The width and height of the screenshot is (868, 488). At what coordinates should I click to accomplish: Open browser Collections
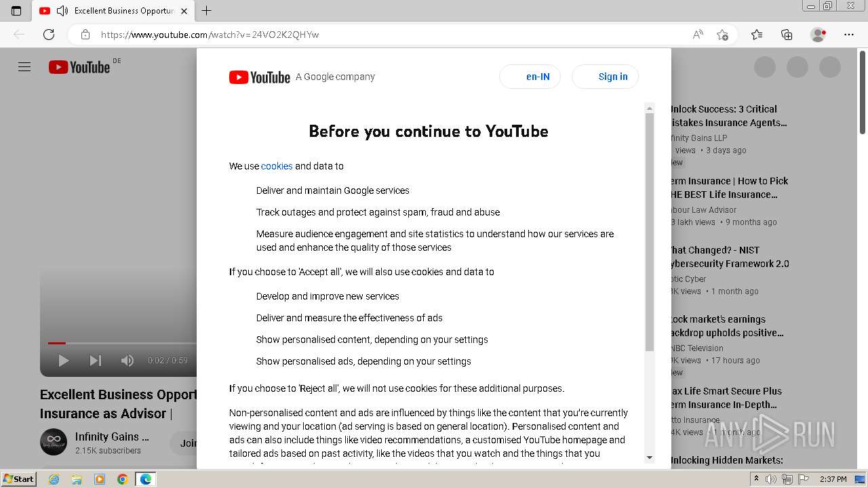(787, 35)
